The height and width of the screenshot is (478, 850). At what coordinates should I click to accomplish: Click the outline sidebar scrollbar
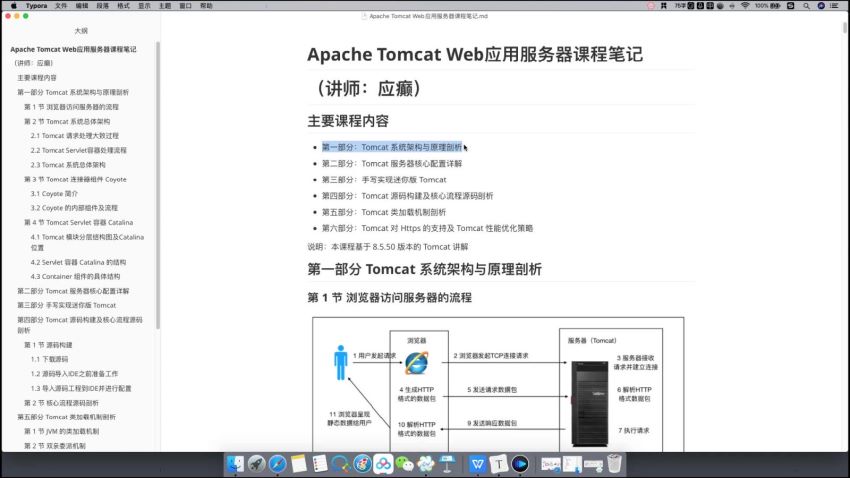pyautogui.click(x=158, y=185)
